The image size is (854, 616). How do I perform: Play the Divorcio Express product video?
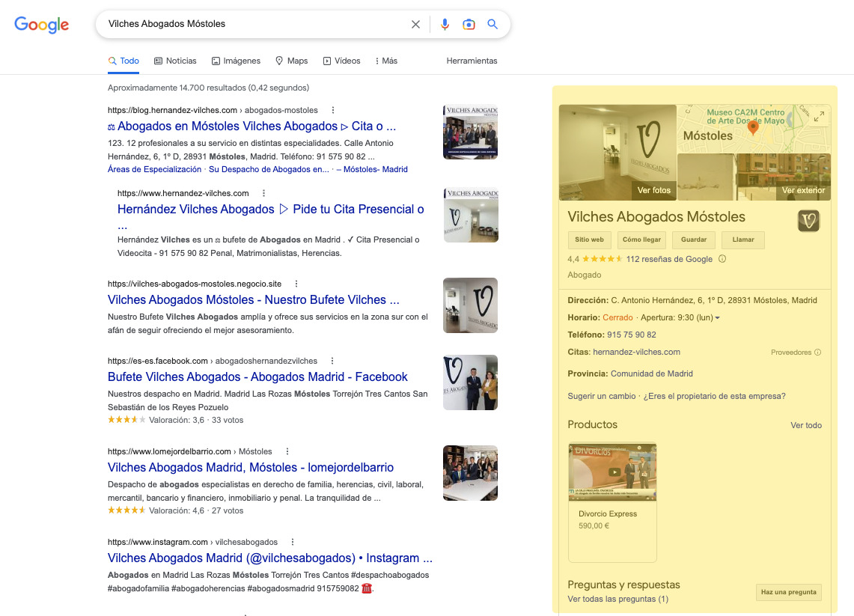point(614,472)
